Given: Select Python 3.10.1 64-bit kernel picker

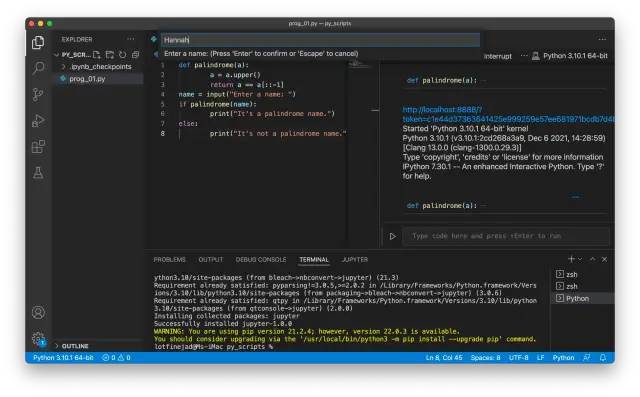Looking at the screenshot, I should (570, 56).
